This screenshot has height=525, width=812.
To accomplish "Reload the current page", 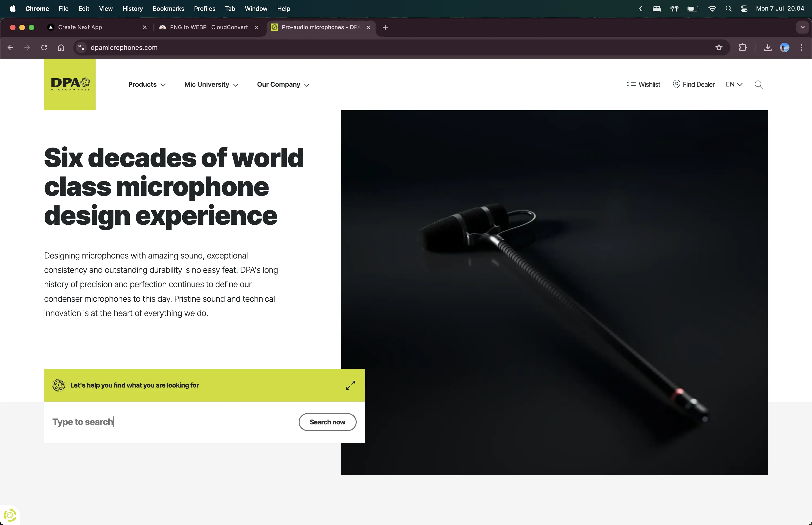I will pyautogui.click(x=44, y=47).
